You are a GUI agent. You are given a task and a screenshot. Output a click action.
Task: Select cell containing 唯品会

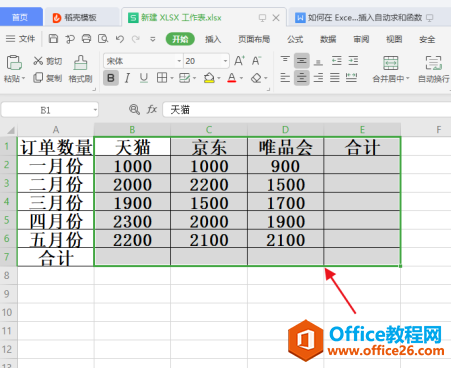[286, 147]
